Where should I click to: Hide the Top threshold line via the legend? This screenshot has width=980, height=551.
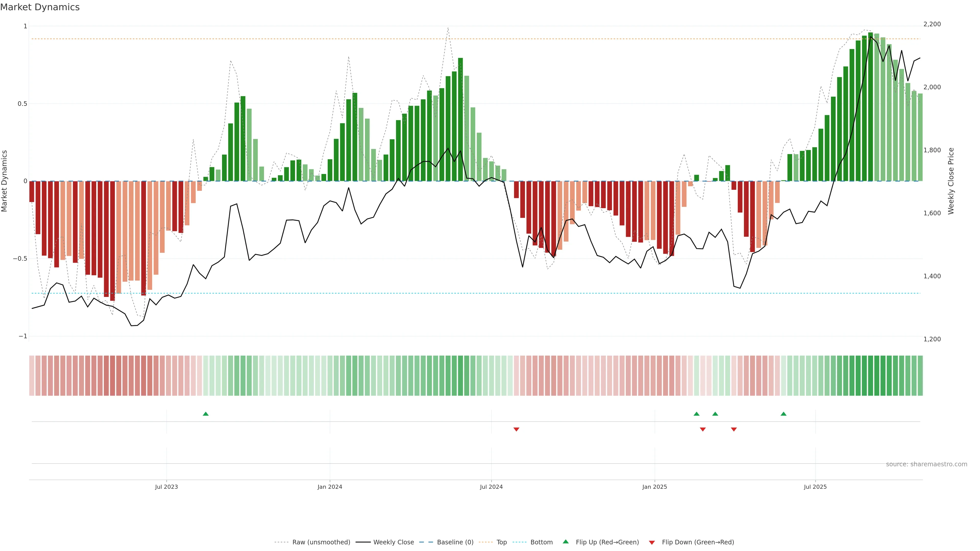501,542
